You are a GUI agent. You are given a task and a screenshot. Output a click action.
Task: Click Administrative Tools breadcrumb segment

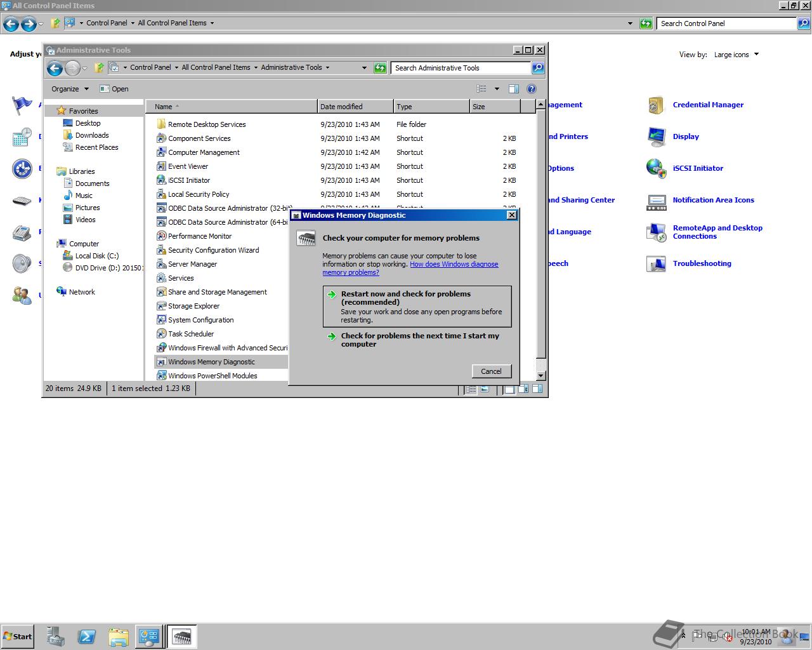click(x=291, y=67)
